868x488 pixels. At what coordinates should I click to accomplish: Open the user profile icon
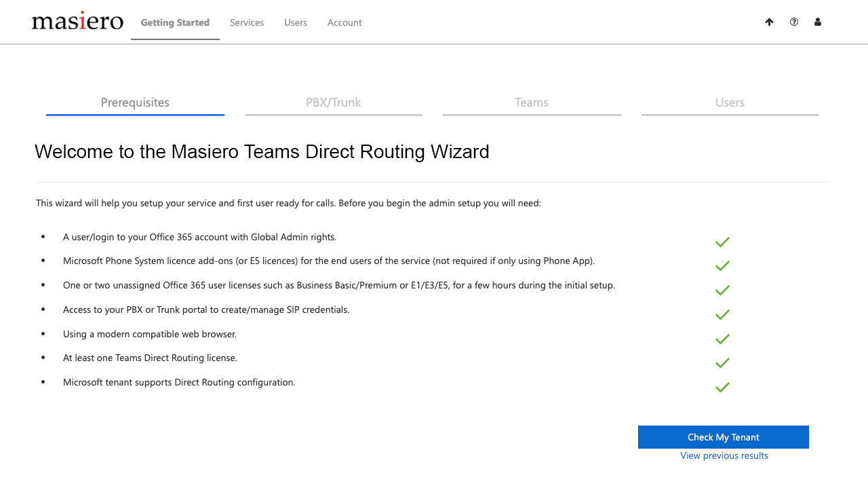click(818, 22)
